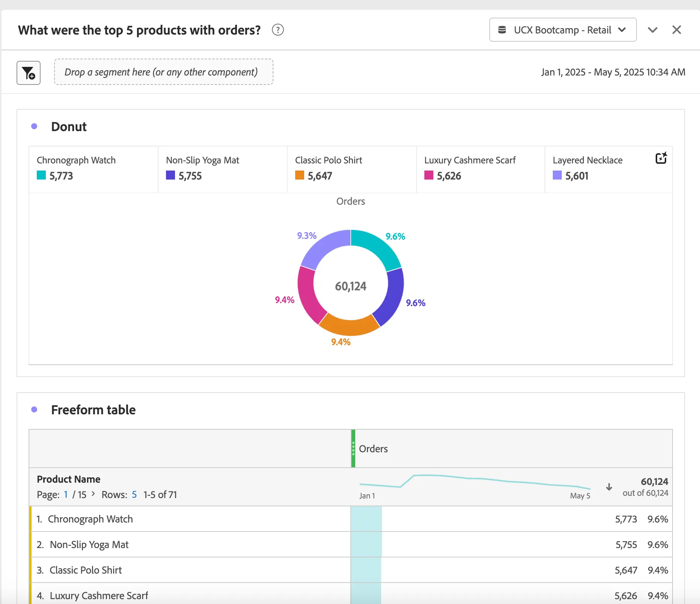Click the Layered Necklace lavender swatch
Viewport: 700px width, 604px height.
coord(557,175)
